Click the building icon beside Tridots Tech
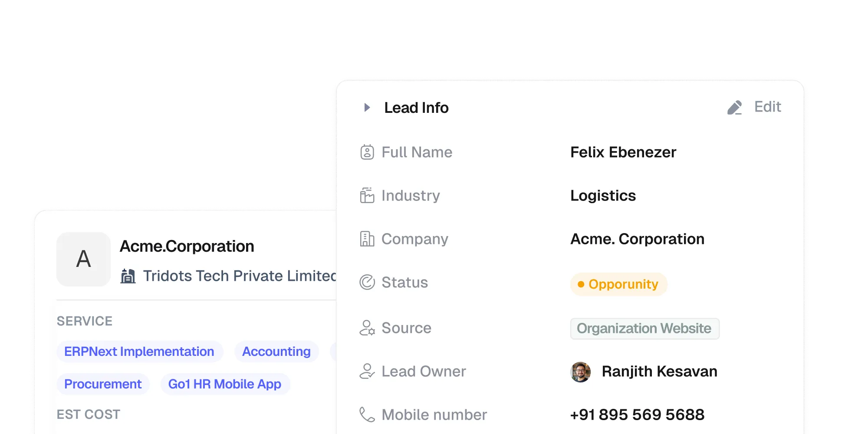Viewport: 868px width, 434px height. (128, 275)
